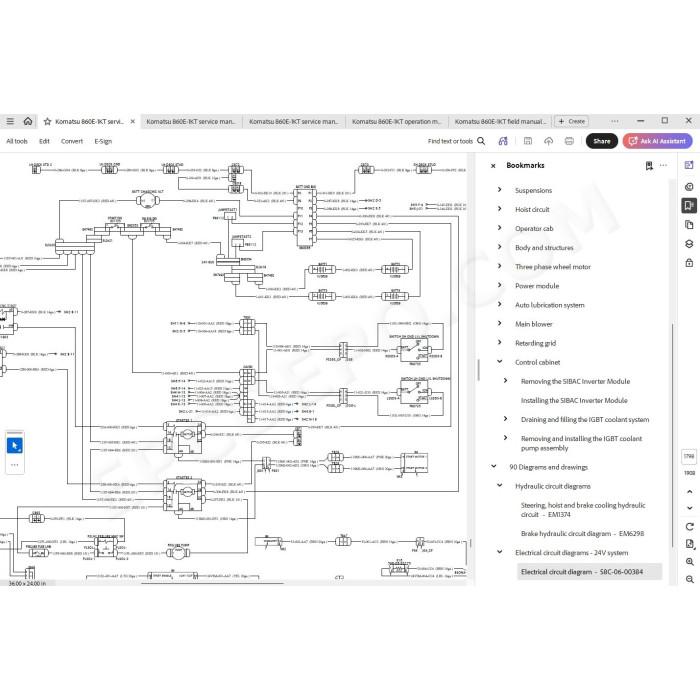The height and width of the screenshot is (700, 700).
Task: Switch to the Komatsu 860E-IKT operation manual tab
Action: click(x=396, y=121)
